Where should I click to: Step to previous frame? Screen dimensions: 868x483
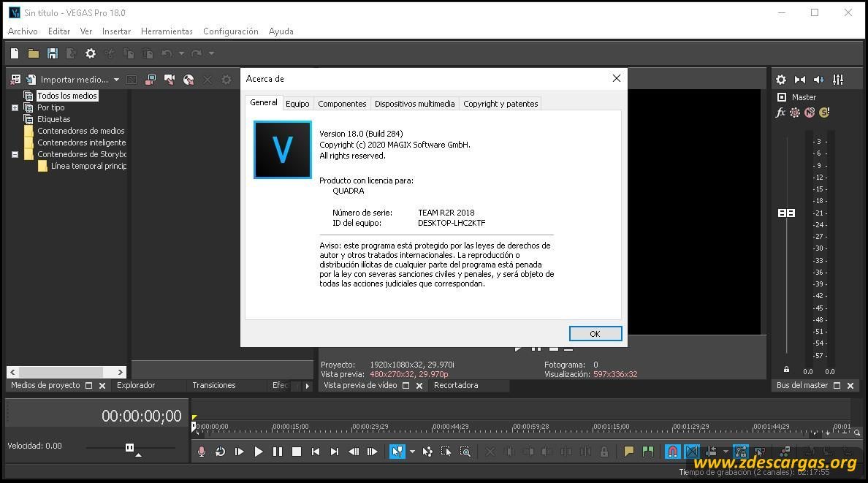pos(354,452)
